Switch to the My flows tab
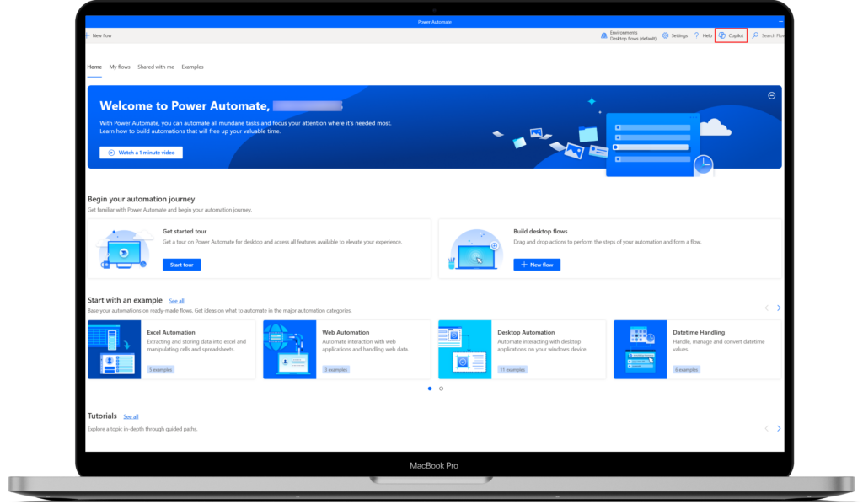 (x=120, y=67)
